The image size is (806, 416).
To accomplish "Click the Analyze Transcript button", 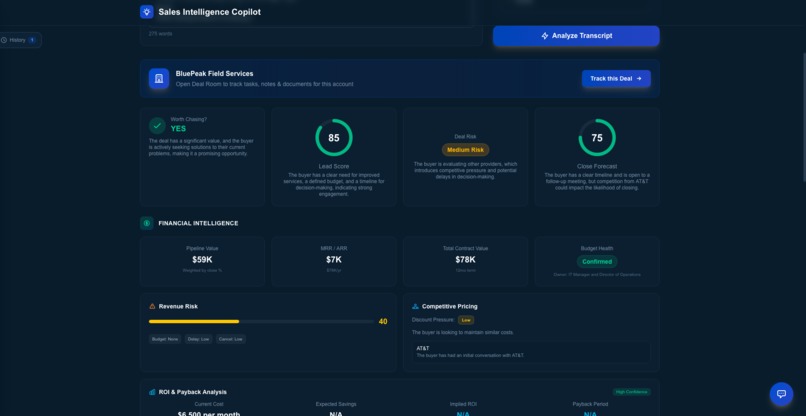I will point(576,36).
